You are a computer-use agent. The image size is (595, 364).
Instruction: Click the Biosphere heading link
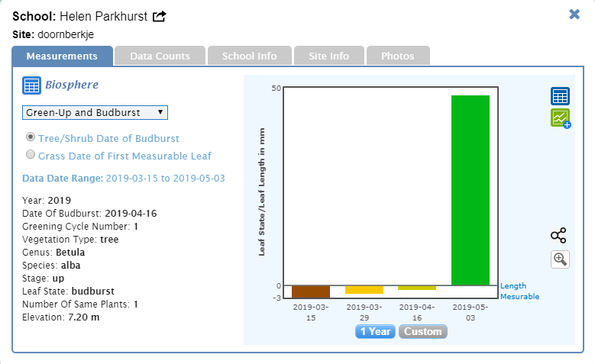[72, 85]
